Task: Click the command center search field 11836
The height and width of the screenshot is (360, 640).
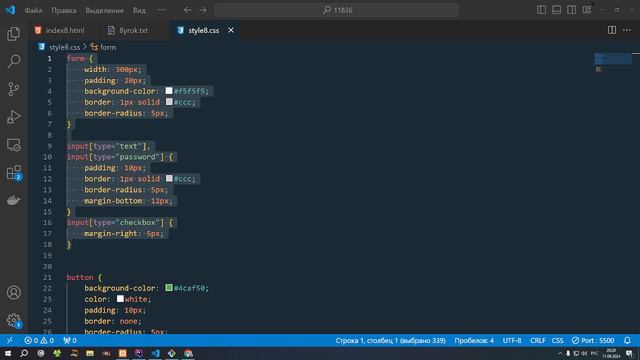Action: 337,10
